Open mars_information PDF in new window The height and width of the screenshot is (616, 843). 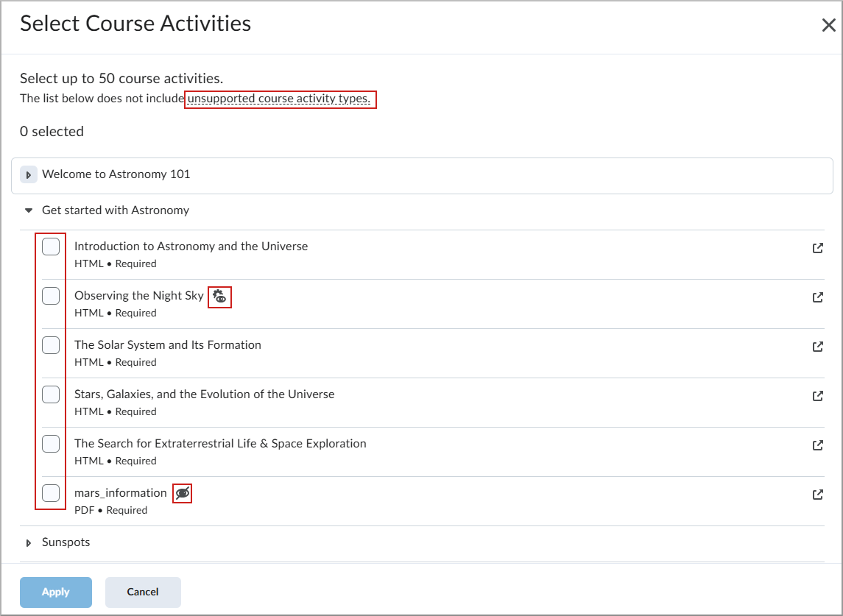point(817,495)
